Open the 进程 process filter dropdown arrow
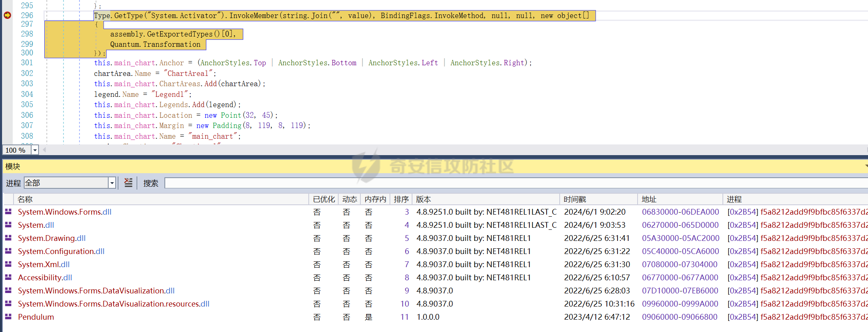 point(112,183)
